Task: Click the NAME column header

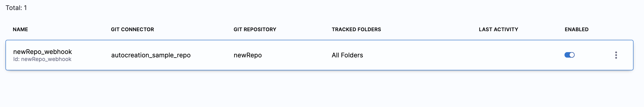Action: click(20, 29)
